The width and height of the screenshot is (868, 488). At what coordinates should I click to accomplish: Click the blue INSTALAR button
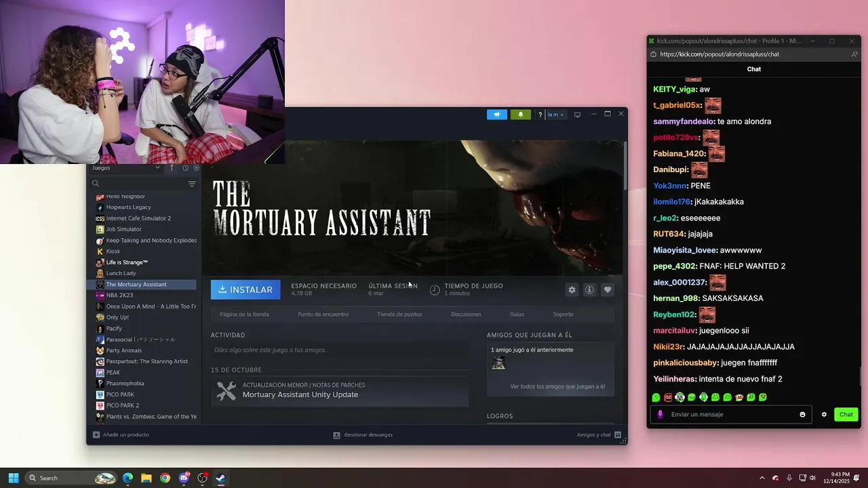(x=245, y=289)
